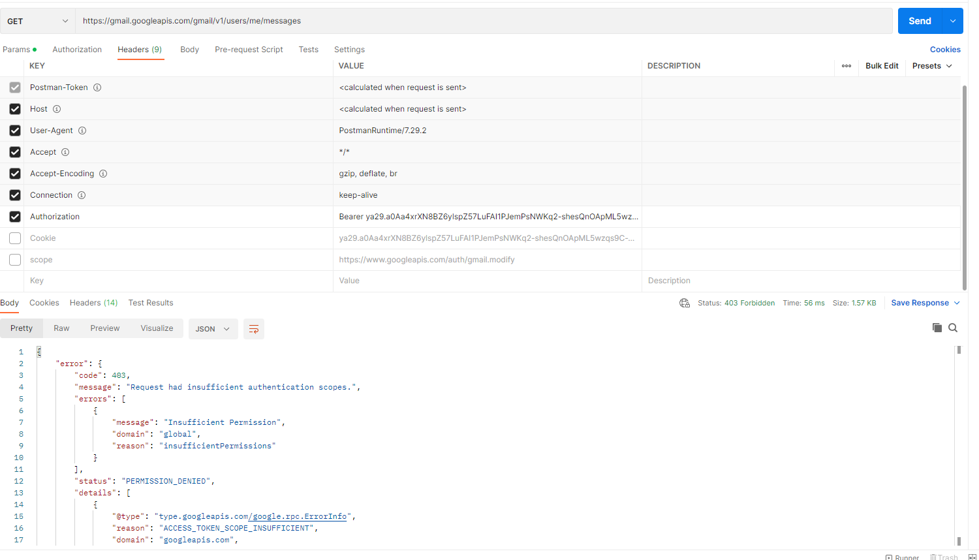The height and width of the screenshot is (560, 979).
Task: Switch to the Raw response view
Action: [61, 328]
